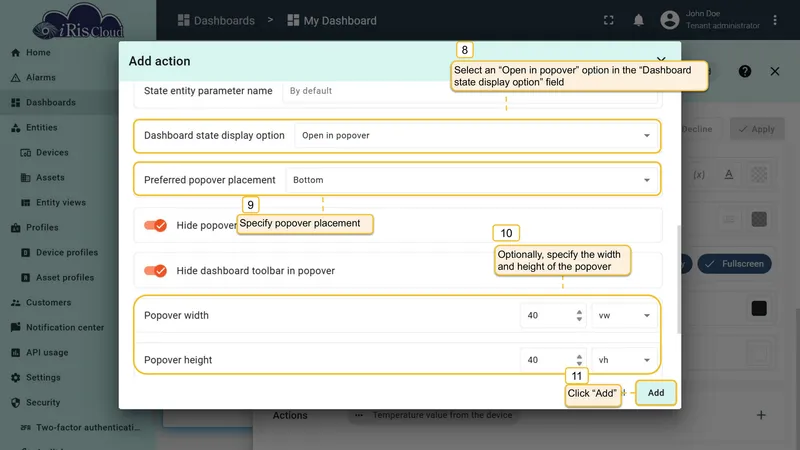Open Asset profiles in the sidebar
800x450 pixels.
65,278
